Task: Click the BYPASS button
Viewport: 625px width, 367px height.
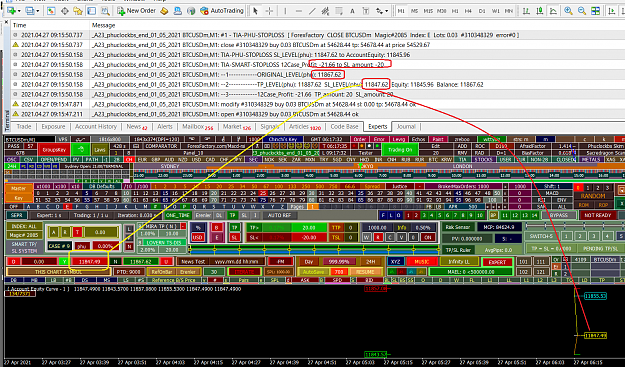Action: click(558, 215)
